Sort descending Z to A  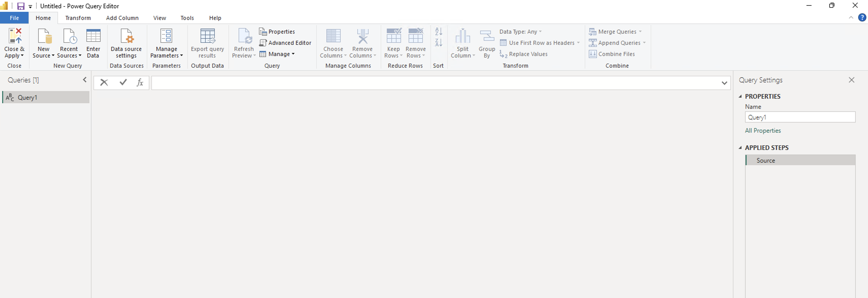[438, 42]
